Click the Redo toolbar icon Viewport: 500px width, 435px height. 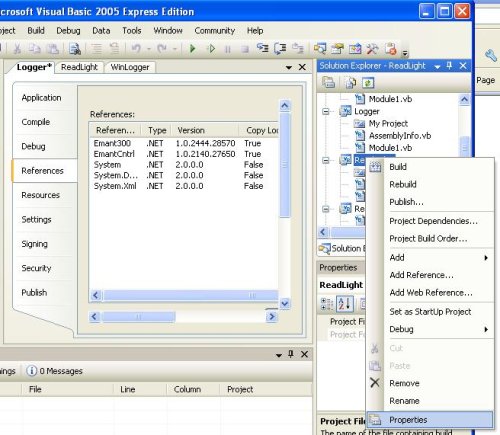pos(162,49)
